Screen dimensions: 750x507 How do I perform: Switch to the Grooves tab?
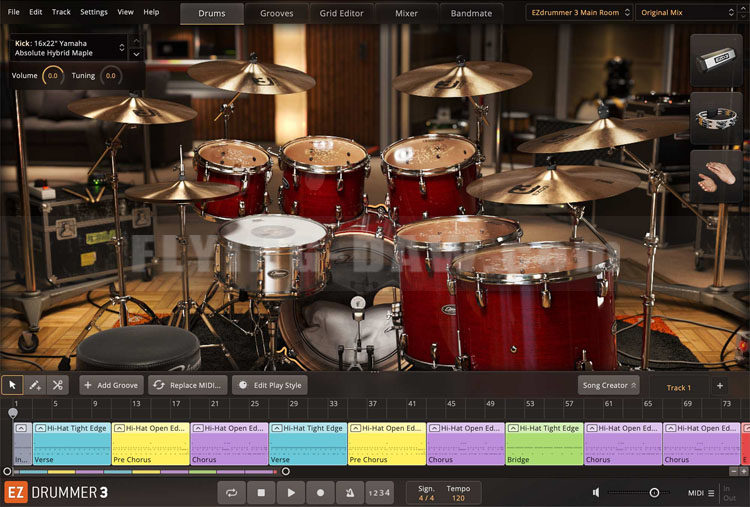[277, 13]
